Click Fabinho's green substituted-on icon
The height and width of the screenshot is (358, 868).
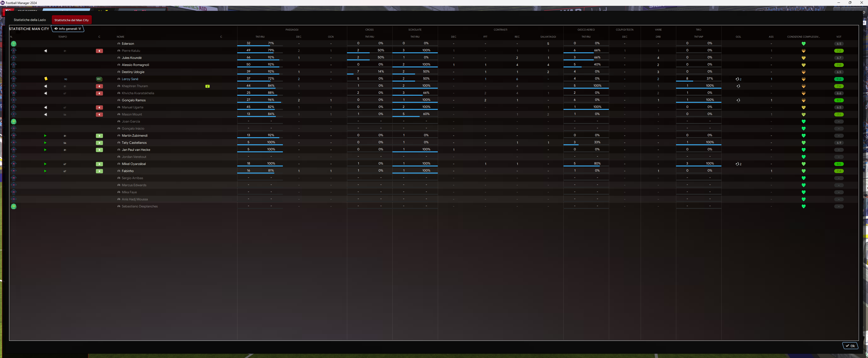99,171
